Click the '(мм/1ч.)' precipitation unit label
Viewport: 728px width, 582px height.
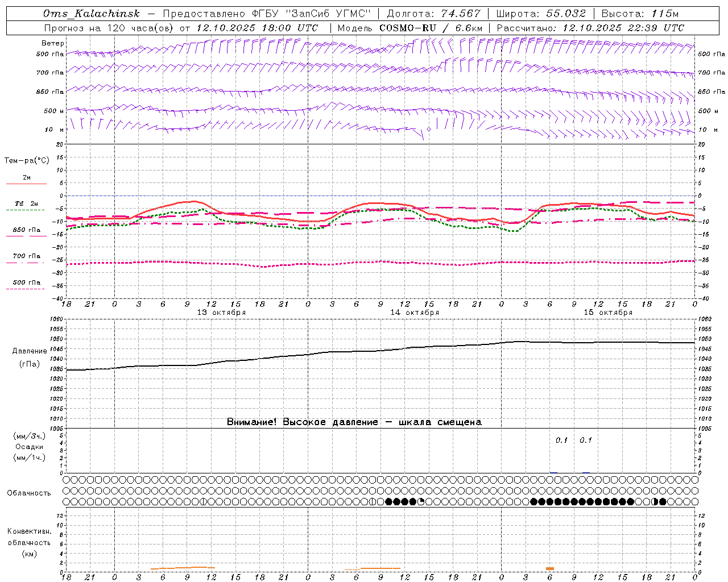(x=30, y=458)
